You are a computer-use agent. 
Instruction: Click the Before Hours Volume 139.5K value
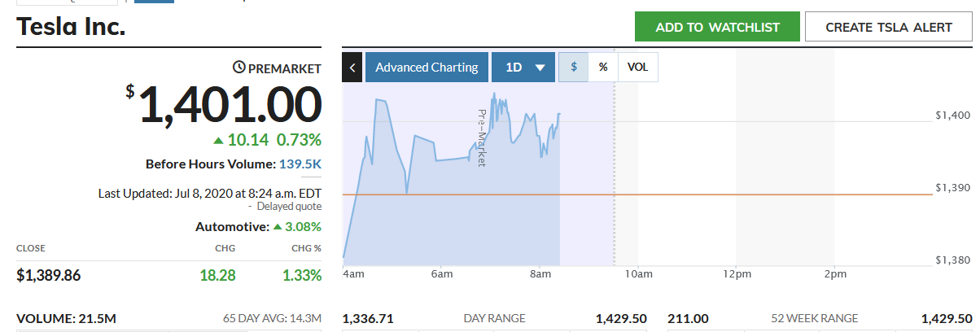pos(300,164)
